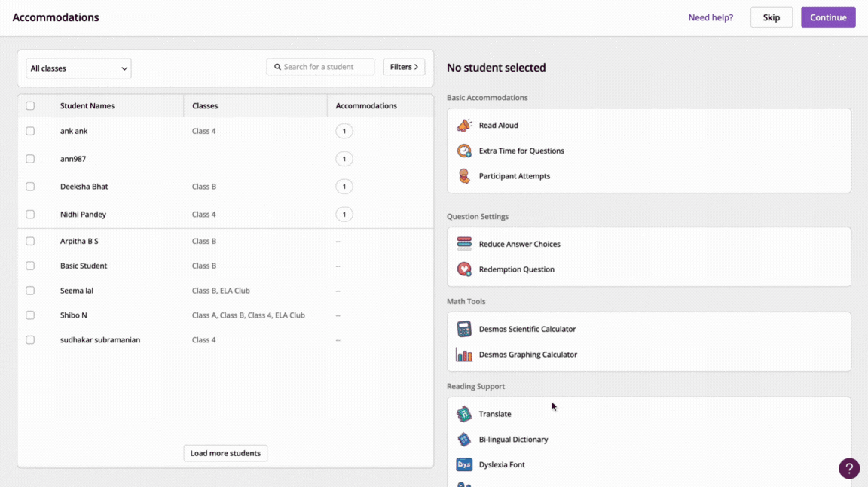Screen dimensions: 868x487
Task: Click student name Deeksha Bhat
Action: pyautogui.click(x=84, y=186)
